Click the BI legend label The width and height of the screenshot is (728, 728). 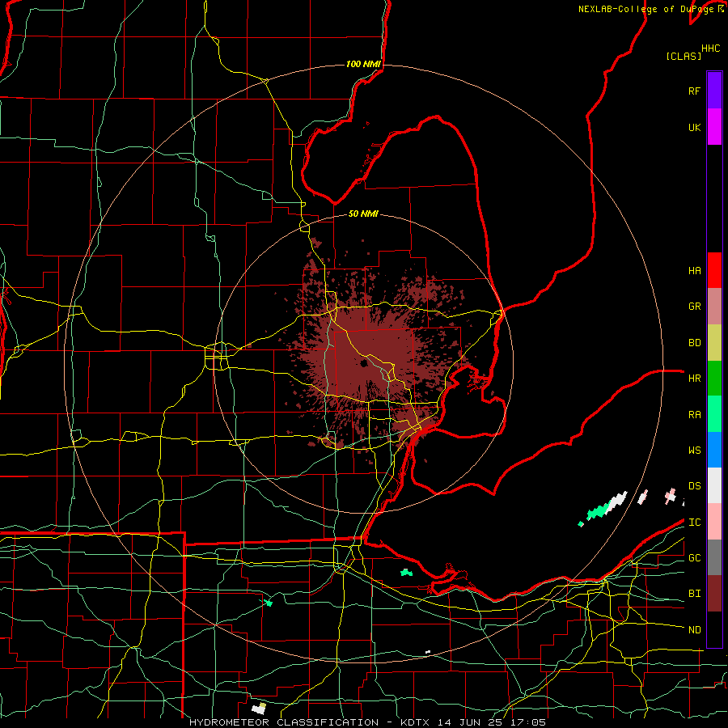click(694, 594)
